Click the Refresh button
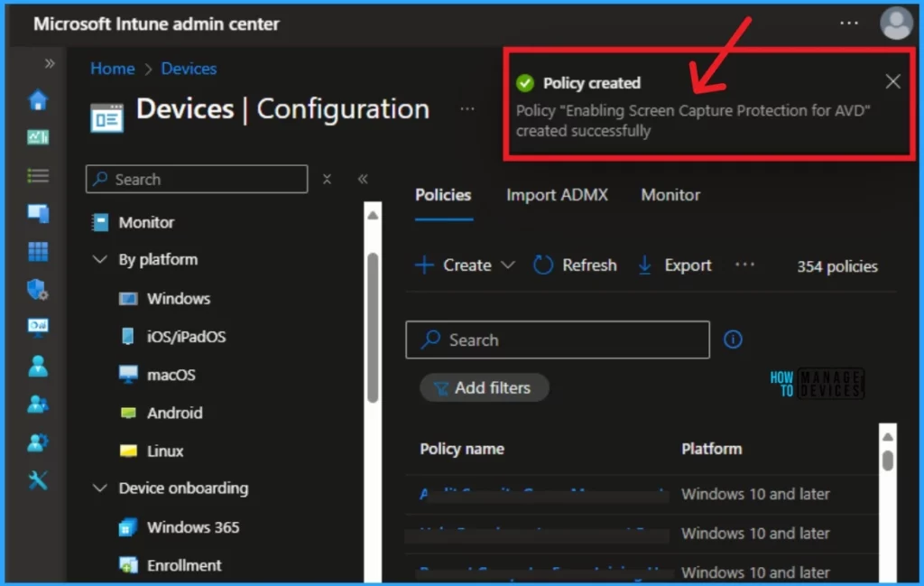The height and width of the screenshot is (586, 924). (575, 265)
